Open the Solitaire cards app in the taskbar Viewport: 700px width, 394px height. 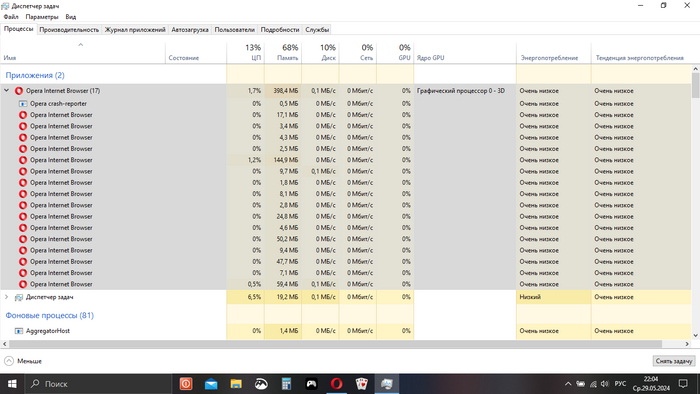click(362, 384)
